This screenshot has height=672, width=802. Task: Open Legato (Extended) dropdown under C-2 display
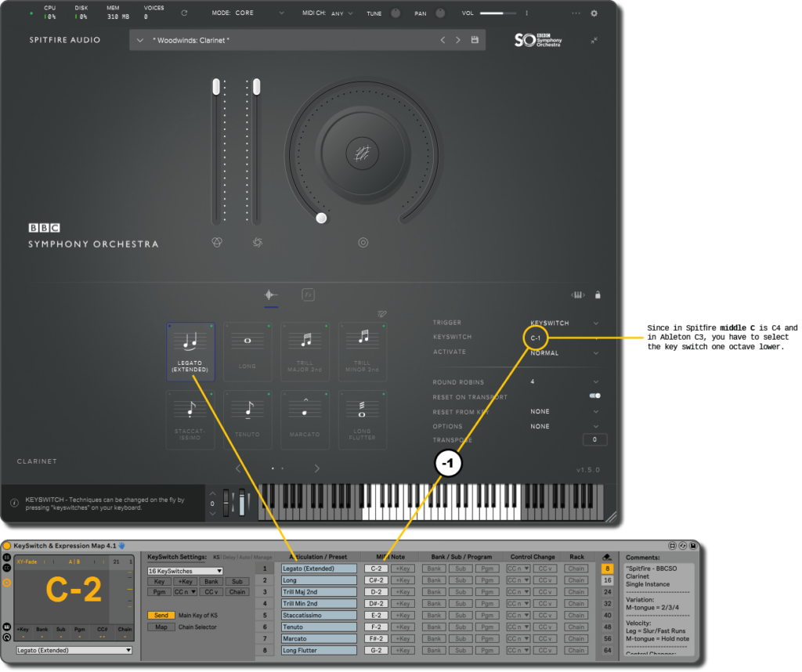74,650
